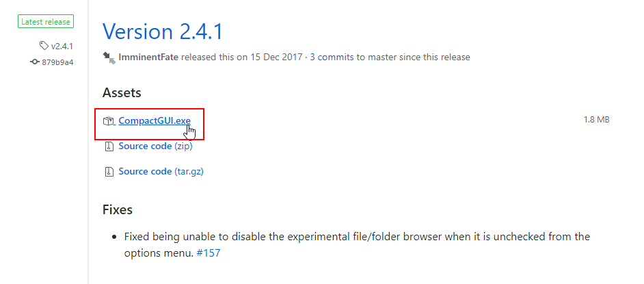644x284 pixels.
Task: Open the Version 2.4.1 release title
Action: pyautogui.click(x=163, y=31)
